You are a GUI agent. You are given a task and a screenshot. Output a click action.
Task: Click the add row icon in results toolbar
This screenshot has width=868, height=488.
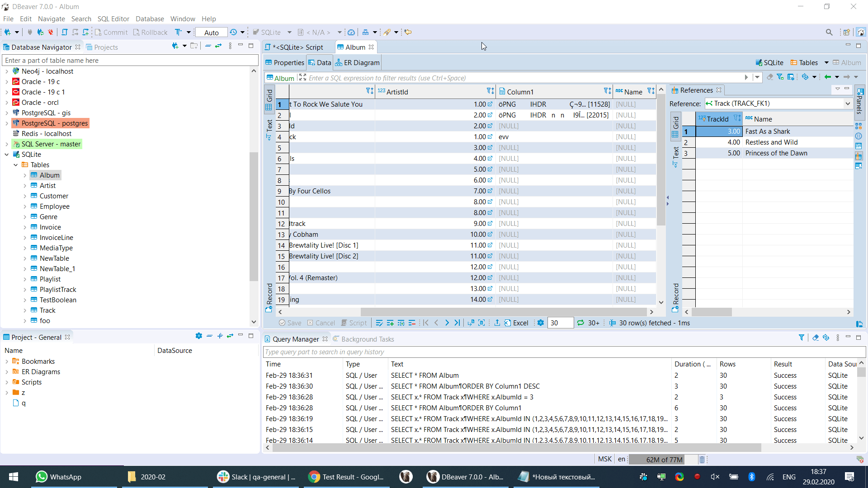(x=390, y=323)
